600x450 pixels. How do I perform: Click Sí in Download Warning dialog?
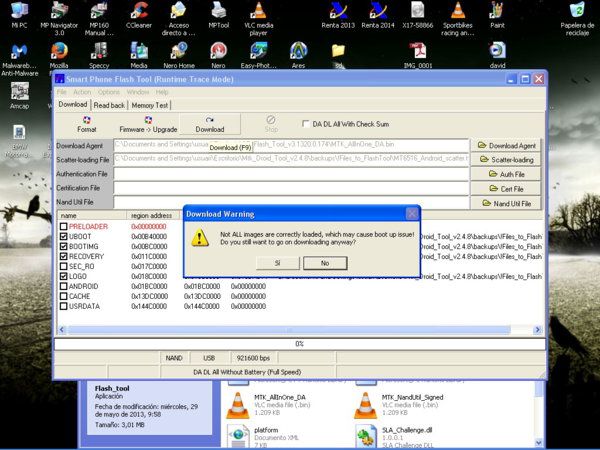(x=277, y=263)
